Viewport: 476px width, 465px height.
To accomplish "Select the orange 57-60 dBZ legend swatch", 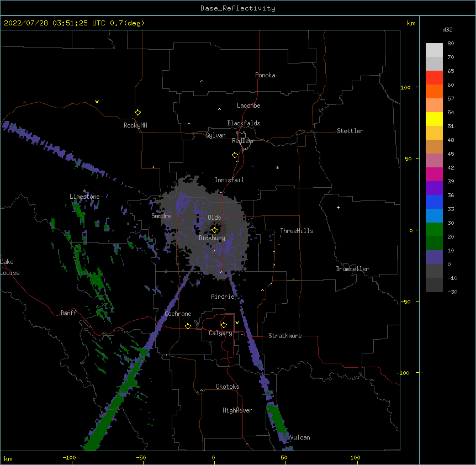I will tap(434, 91).
